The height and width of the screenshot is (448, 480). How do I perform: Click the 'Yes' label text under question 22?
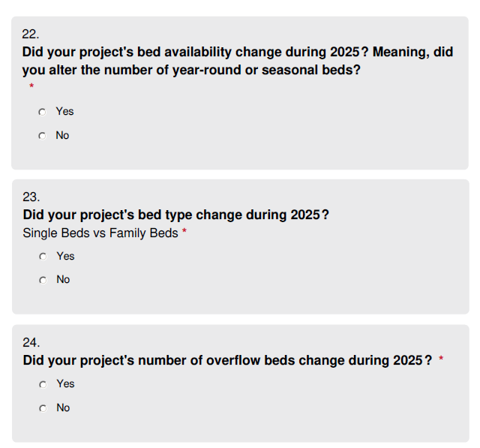(x=64, y=111)
